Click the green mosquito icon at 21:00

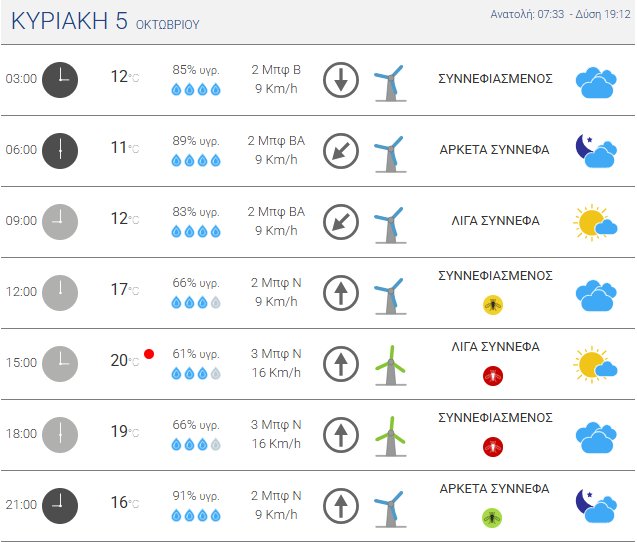click(x=493, y=517)
